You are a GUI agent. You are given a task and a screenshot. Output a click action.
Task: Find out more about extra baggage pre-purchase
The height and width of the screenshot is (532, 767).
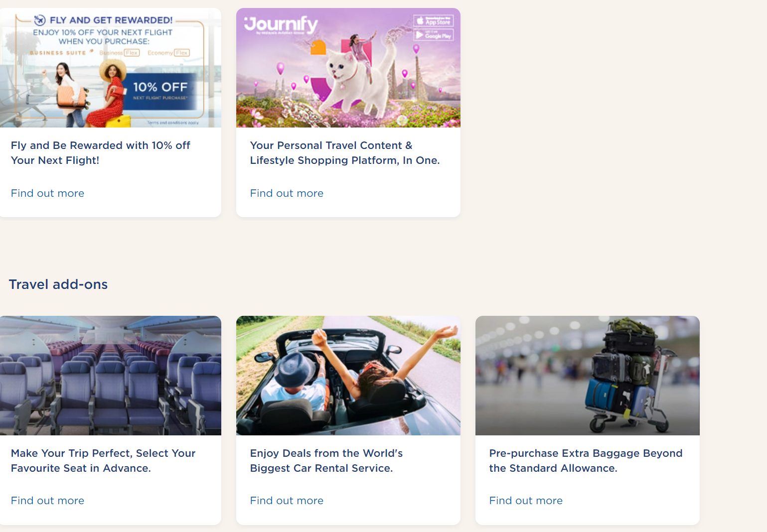pyautogui.click(x=526, y=501)
